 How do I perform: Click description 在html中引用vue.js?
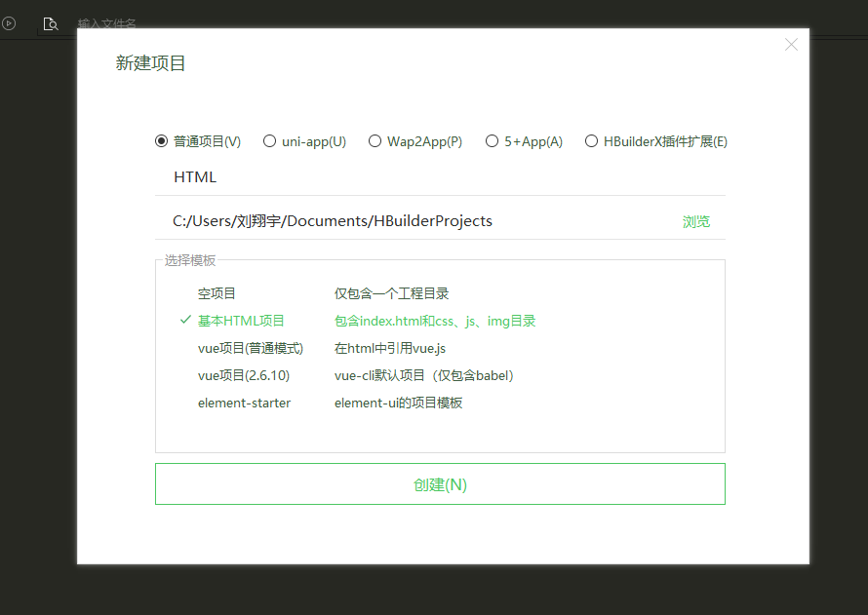(390, 348)
